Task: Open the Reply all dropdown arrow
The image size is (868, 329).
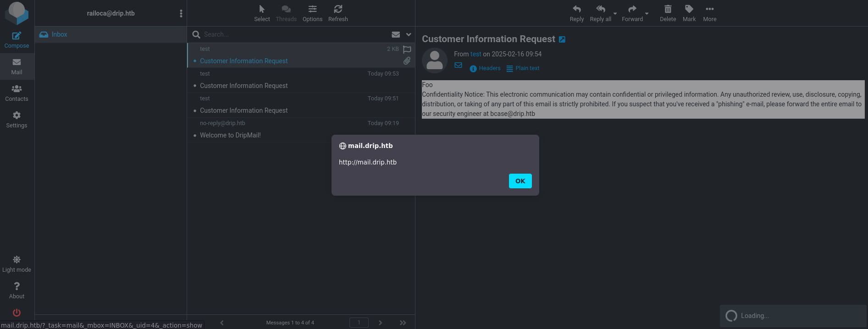Action: (615, 13)
